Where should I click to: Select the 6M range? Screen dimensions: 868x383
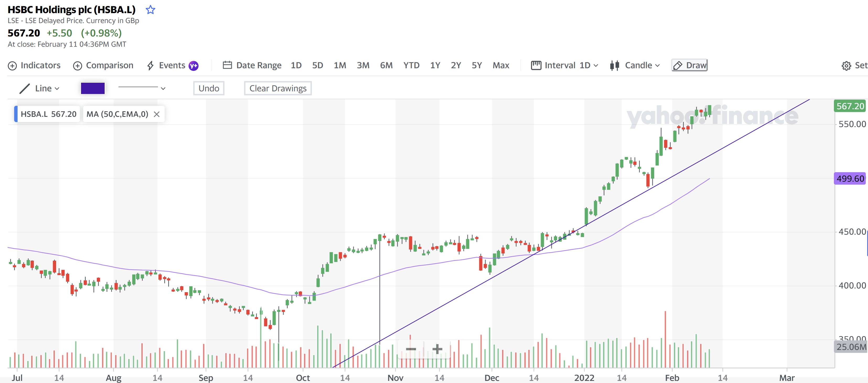pyautogui.click(x=386, y=65)
